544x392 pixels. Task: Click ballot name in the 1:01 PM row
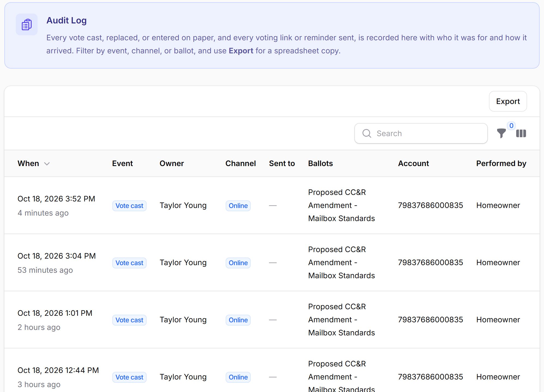point(341,320)
